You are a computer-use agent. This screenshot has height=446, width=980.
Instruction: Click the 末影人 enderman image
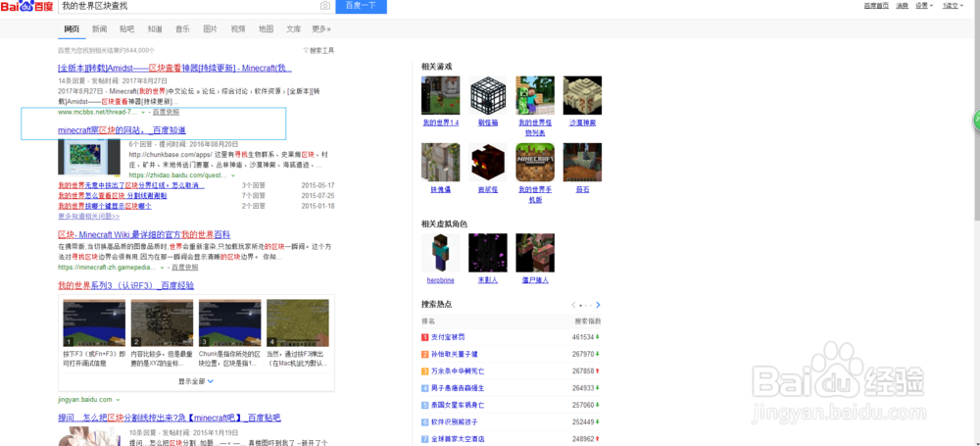tap(488, 253)
